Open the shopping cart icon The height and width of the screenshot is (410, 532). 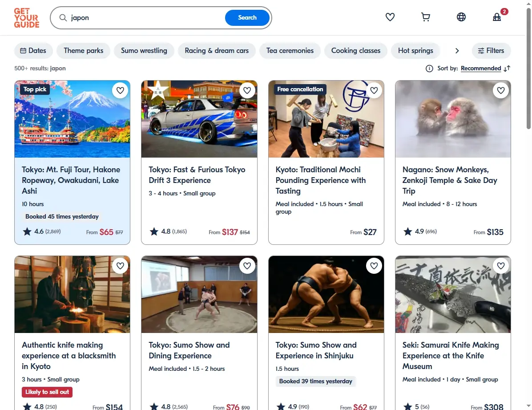[x=425, y=17]
